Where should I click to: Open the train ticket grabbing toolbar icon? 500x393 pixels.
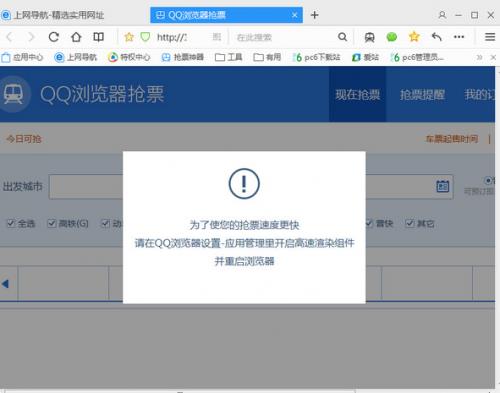pyautogui.click(x=369, y=37)
